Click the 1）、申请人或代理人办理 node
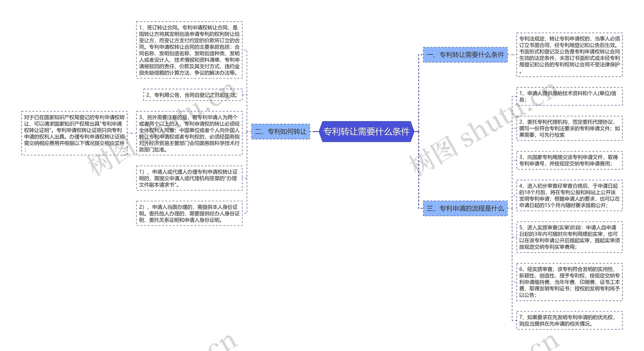 [x=189, y=178]
